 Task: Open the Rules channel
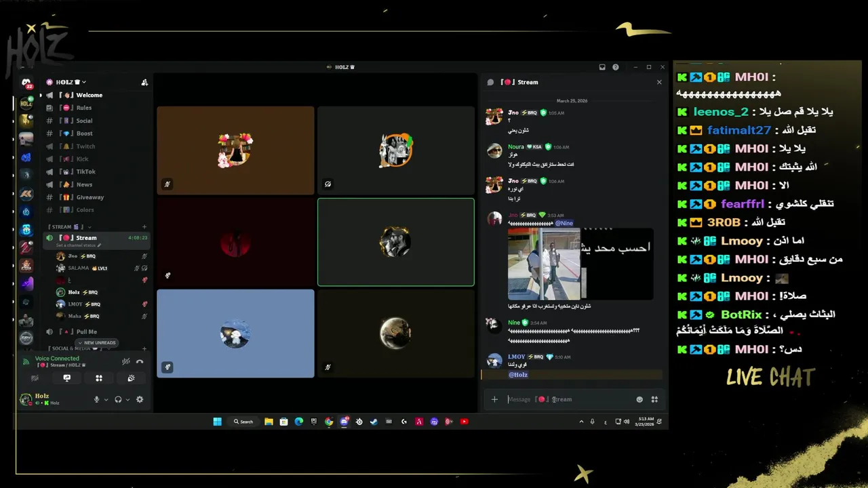(96, 108)
